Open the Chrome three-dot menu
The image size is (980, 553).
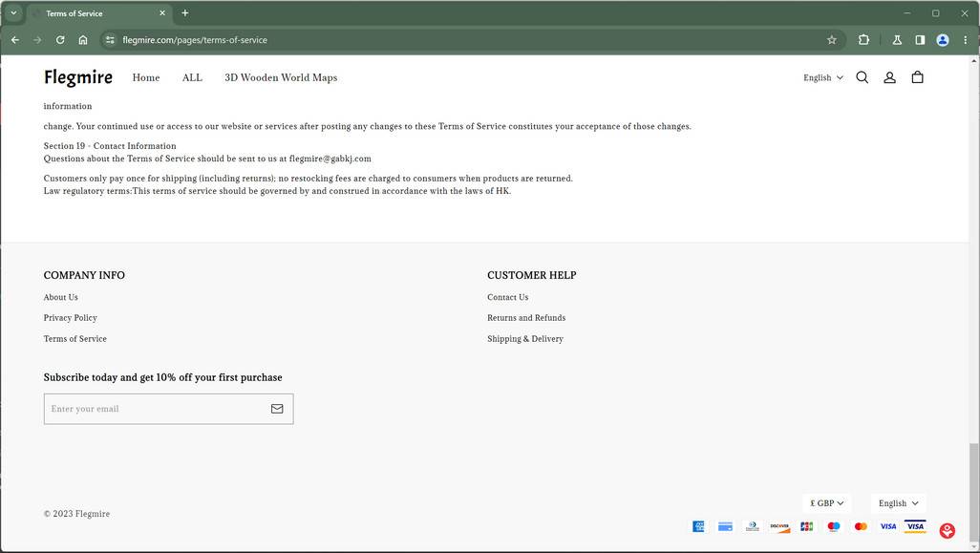(x=965, y=40)
